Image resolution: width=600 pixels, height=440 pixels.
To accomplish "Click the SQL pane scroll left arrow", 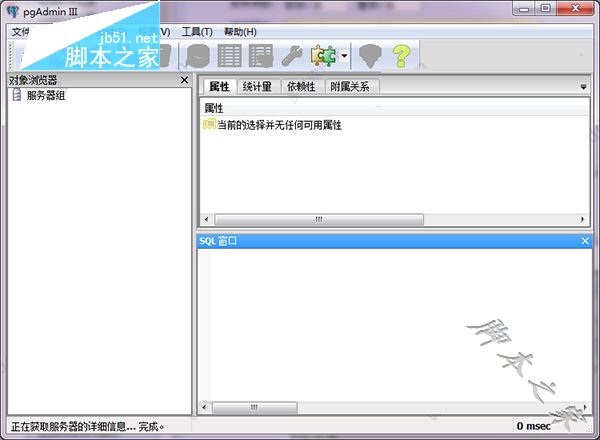I will 204,407.
